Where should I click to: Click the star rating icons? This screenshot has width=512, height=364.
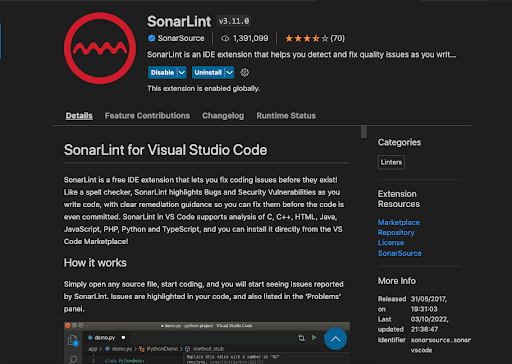pos(307,38)
